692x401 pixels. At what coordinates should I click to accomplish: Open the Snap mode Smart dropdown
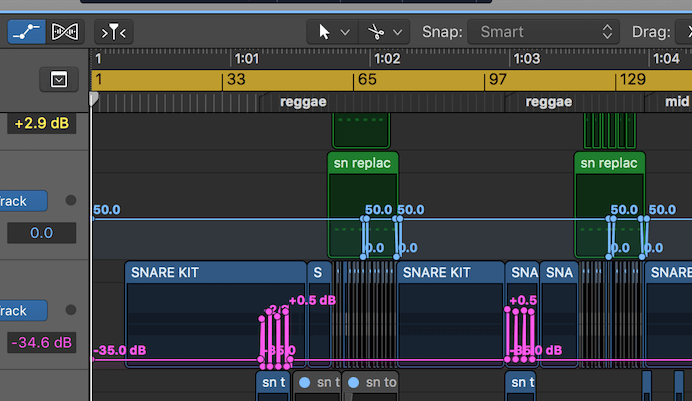coord(543,32)
